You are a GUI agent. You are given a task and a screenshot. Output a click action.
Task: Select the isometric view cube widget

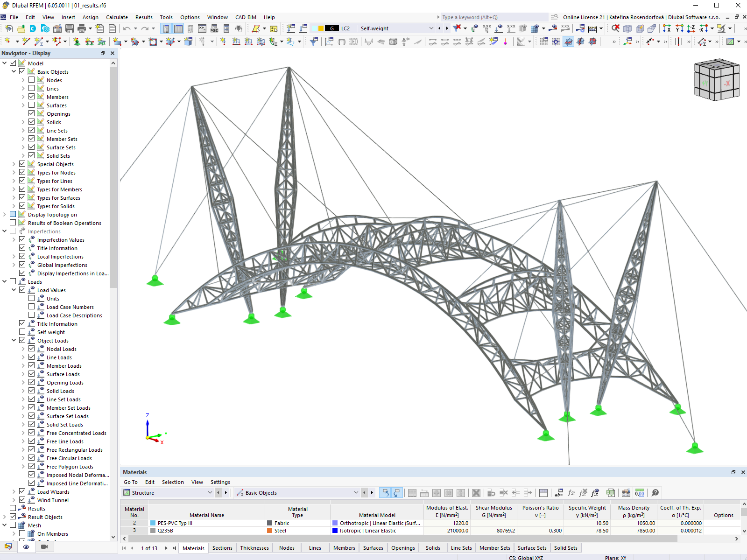pos(717,79)
